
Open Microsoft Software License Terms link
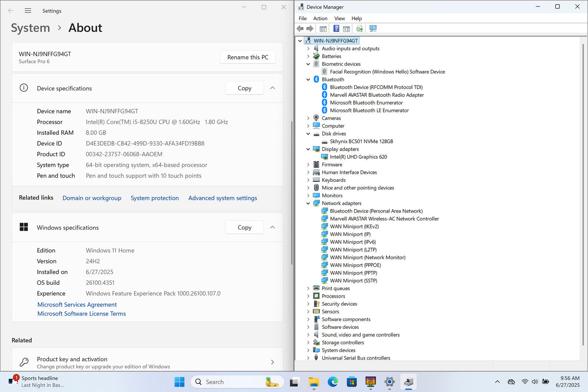[82, 314]
